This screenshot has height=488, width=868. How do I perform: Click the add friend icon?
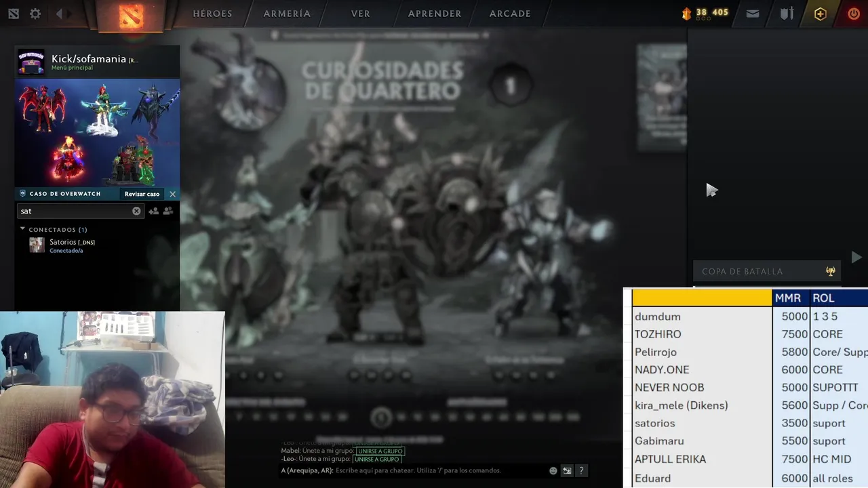pos(154,211)
